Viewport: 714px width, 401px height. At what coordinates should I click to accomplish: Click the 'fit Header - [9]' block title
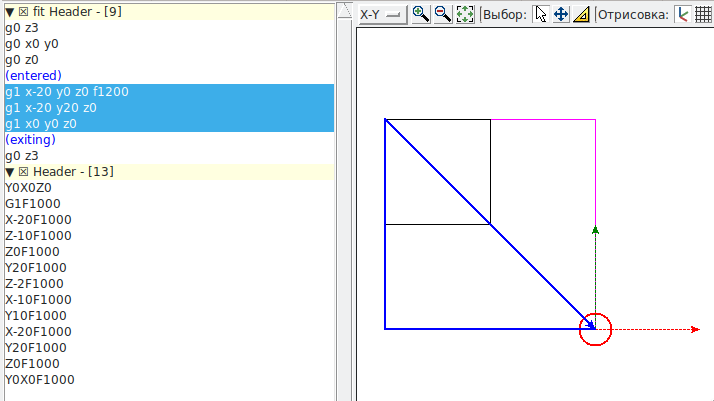point(77,12)
